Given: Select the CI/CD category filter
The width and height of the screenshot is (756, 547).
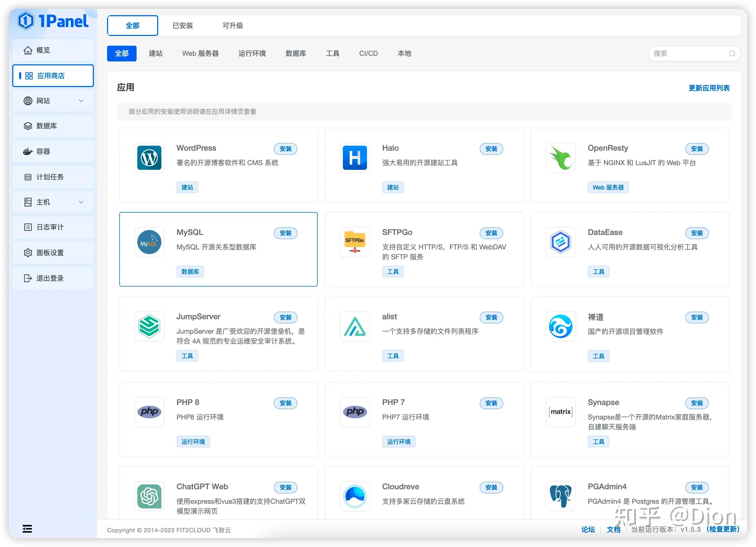Looking at the screenshot, I should pos(368,53).
